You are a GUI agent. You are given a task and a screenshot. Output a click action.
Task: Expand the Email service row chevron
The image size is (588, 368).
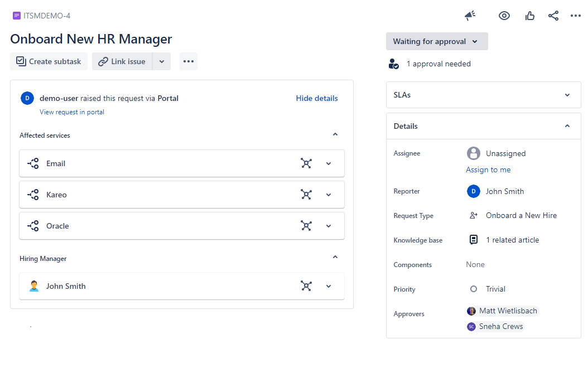[x=329, y=164]
